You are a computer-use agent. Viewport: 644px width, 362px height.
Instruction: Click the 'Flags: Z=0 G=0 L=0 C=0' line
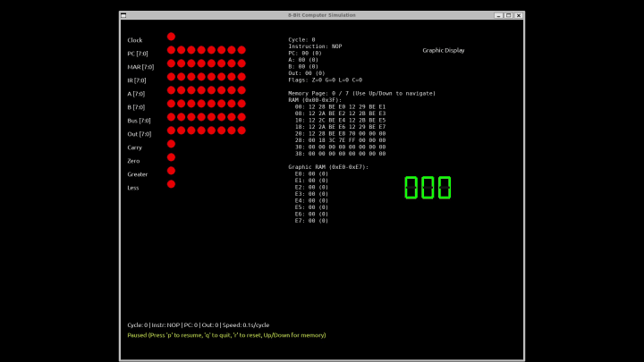pyautogui.click(x=326, y=80)
